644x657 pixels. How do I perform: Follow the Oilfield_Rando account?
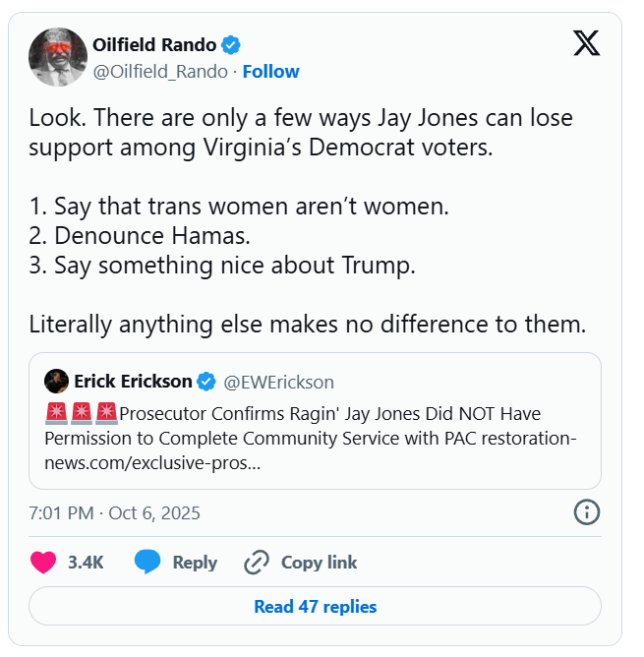(270, 72)
